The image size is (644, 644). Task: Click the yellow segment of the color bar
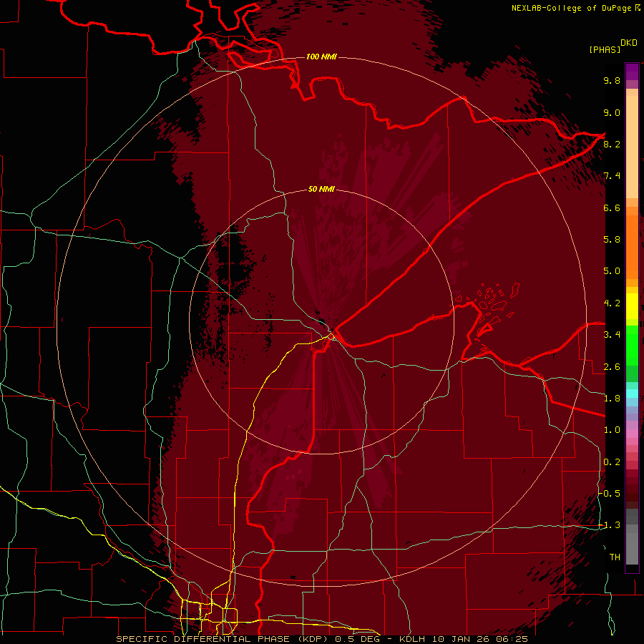[632, 306]
